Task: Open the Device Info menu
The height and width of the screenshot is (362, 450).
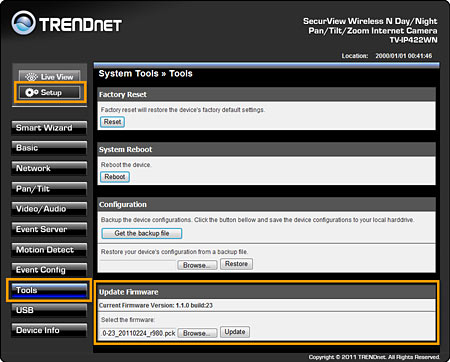Action: tap(49, 330)
